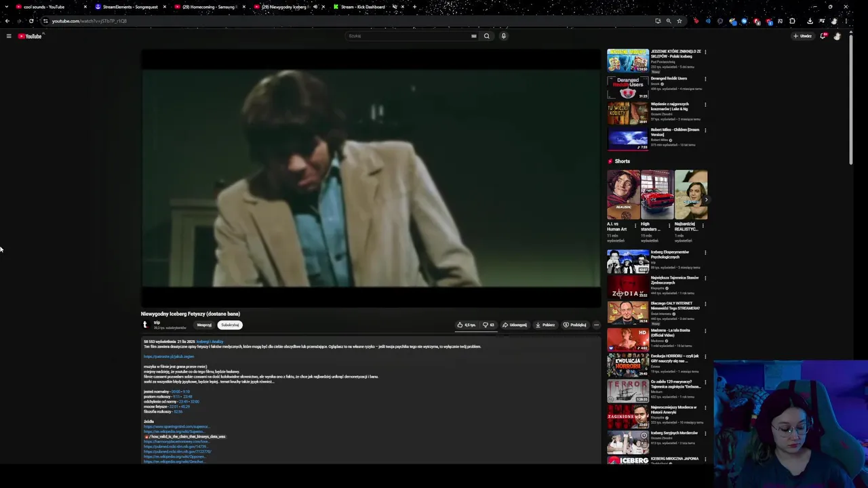Open Robert Miles - Children video thumbnail
The width and height of the screenshot is (868, 488).
628,138
